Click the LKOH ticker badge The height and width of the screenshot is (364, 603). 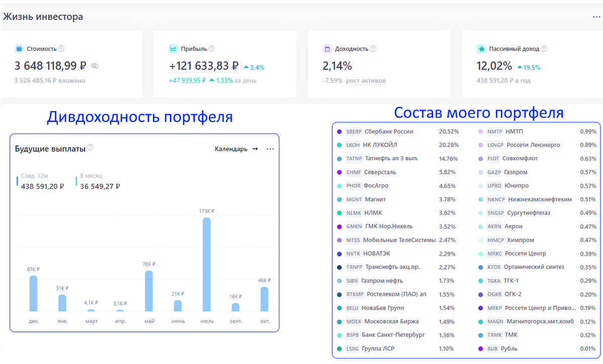coord(353,145)
